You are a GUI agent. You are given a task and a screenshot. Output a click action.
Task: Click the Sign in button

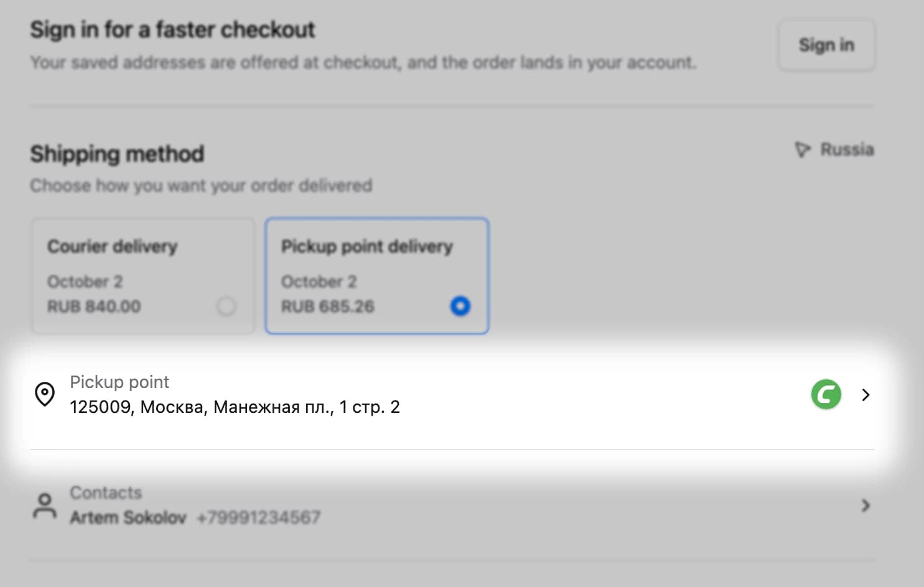tap(826, 45)
